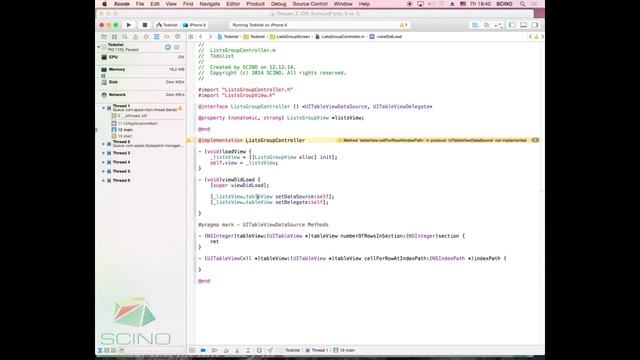Image resolution: width=640 pixels, height=360 pixels.
Task: Click the continue/pause execution debug icon
Action: pos(214,350)
